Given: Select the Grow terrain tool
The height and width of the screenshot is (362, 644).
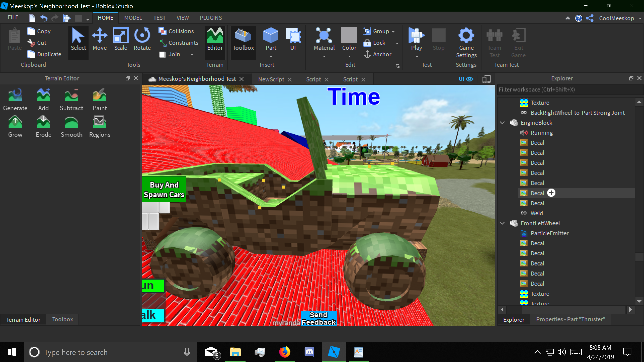Looking at the screenshot, I should (15, 126).
